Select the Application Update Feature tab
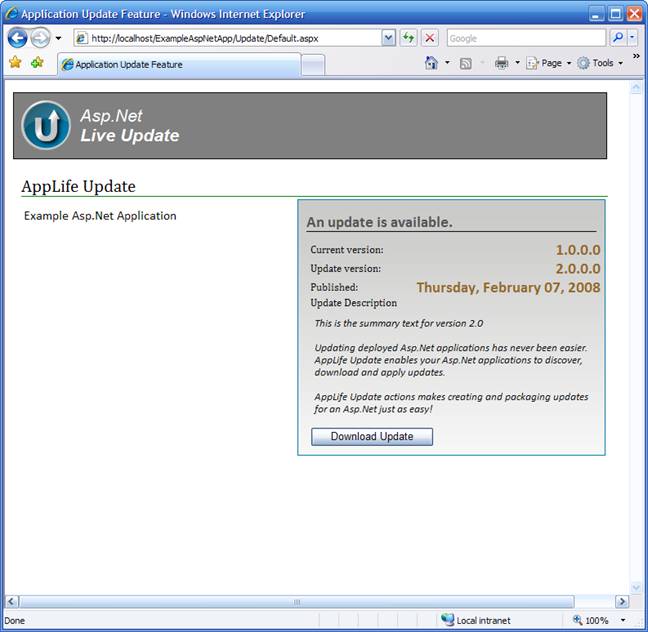The height and width of the screenshot is (632, 648). point(179,64)
